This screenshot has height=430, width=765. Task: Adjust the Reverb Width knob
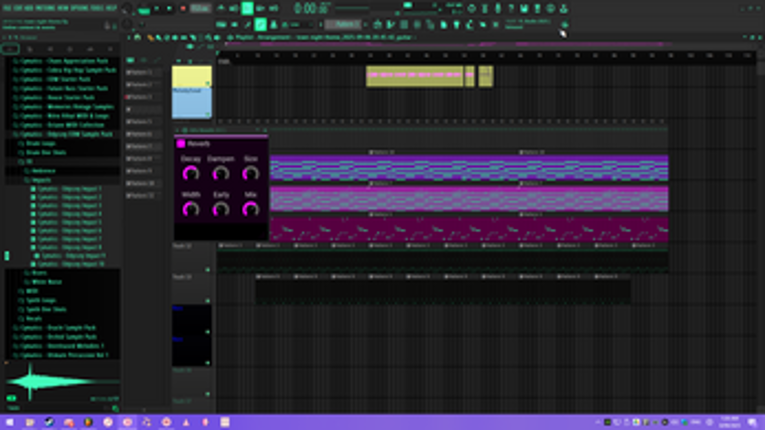click(x=191, y=209)
